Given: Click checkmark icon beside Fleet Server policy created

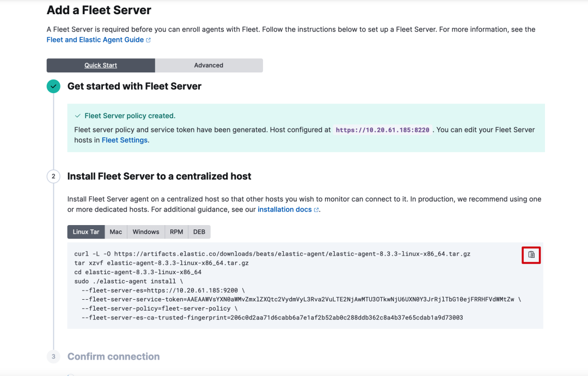Looking at the screenshot, I should point(78,116).
